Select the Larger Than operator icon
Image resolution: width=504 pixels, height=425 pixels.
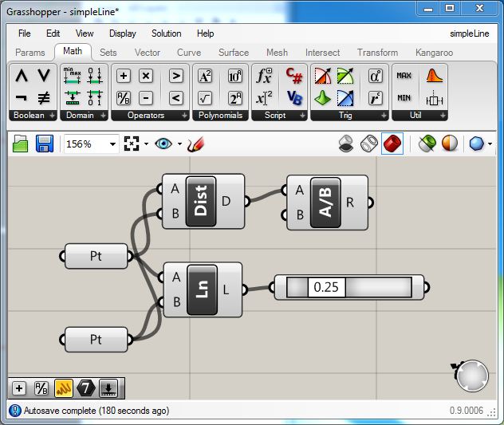click(175, 77)
